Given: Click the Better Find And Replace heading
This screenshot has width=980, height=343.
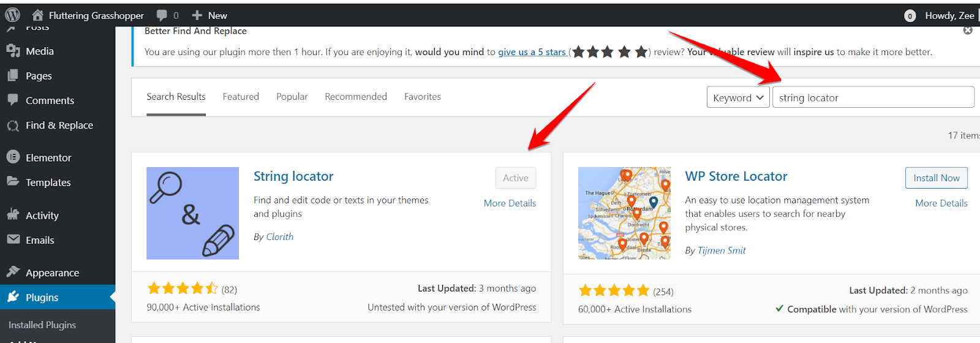Looking at the screenshot, I should pyautogui.click(x=195, y=31).
